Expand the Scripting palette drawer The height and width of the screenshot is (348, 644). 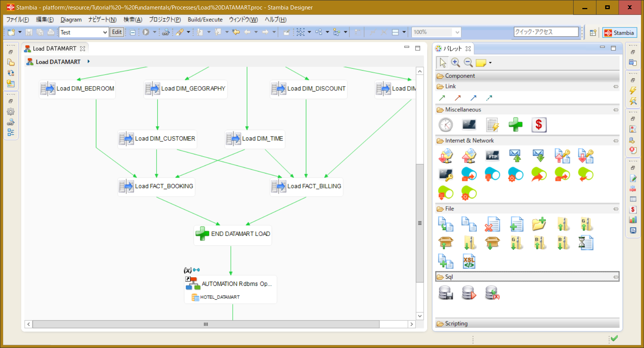456,323
